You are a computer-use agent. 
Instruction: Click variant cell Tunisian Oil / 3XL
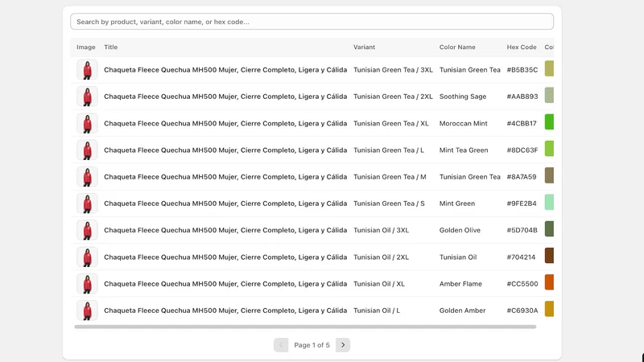click(381, 230)
